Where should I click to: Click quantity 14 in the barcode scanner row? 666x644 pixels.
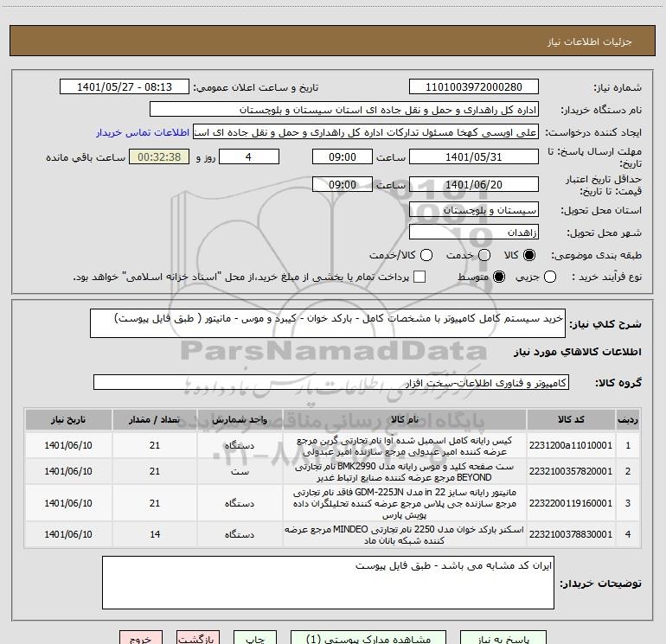pyautogui.click(x=155, y=534)
